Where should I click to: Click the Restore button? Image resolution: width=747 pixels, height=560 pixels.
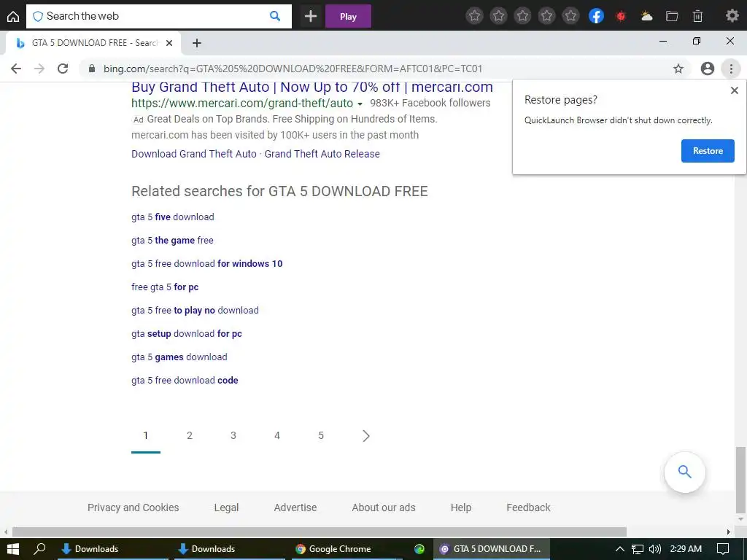[x=708, y=151]
